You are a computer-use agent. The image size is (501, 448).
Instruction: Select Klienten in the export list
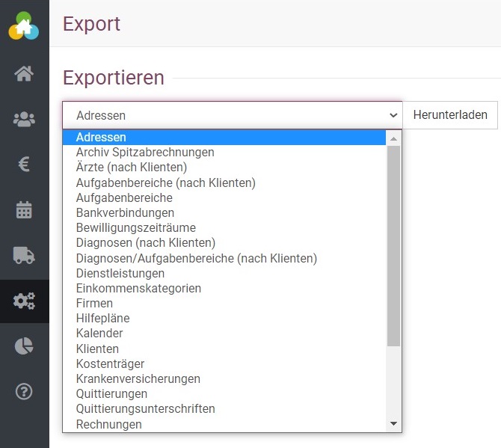point(97,349)
